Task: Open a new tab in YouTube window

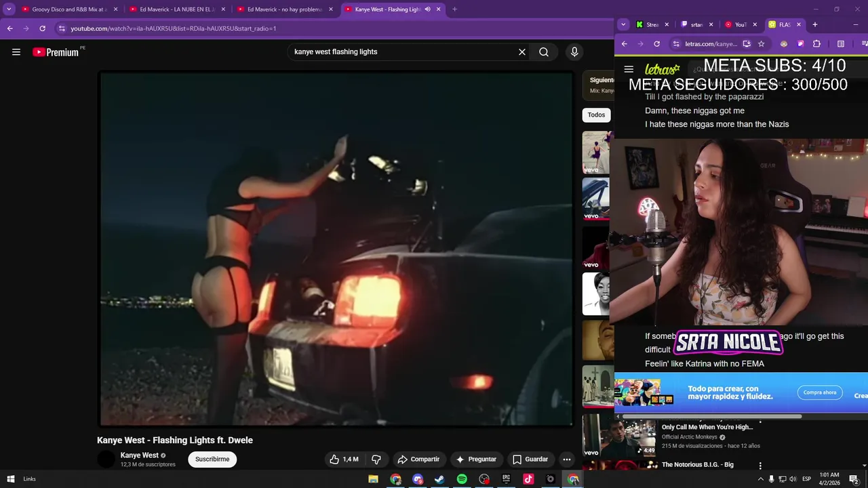Action: click(x=454, y=9)
